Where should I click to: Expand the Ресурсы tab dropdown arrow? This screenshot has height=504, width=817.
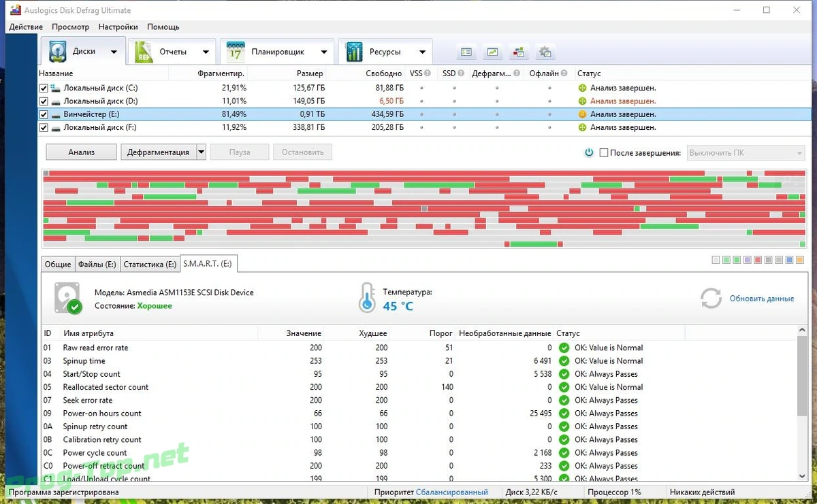pos(422,52)
